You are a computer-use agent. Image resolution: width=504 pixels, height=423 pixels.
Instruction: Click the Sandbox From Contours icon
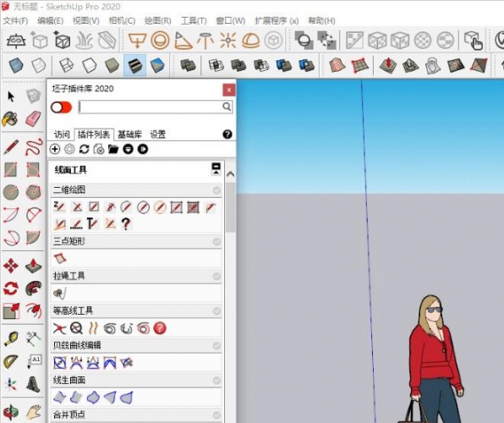pos(337,65)
